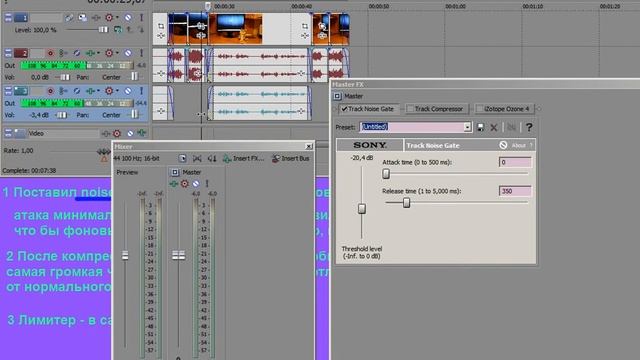Open Master FX from Mixer master strip

[x=173, y=184]
